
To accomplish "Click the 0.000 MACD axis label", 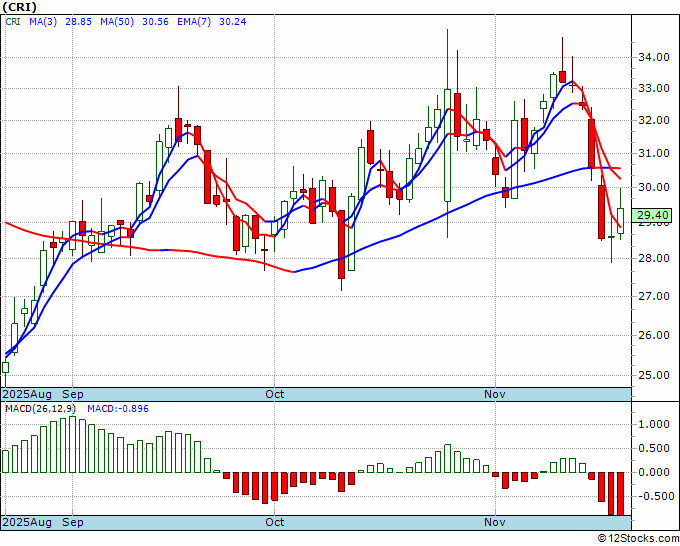I will click(654, 472).
